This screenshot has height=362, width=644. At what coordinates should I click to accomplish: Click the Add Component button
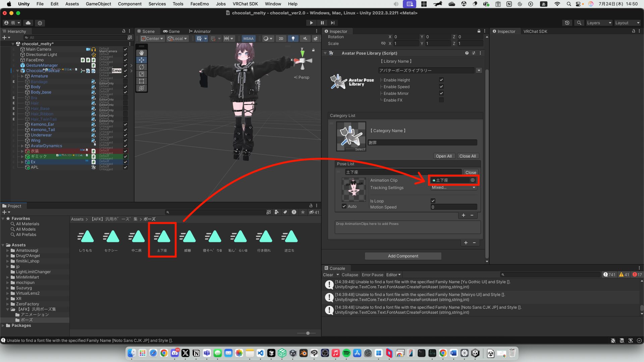pos(402,256)
